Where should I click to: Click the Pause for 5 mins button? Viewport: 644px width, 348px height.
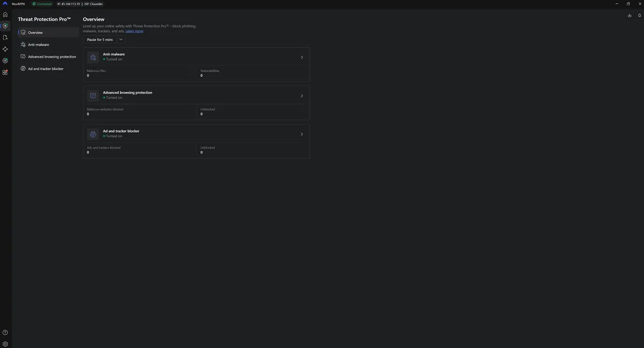[100, 40]
